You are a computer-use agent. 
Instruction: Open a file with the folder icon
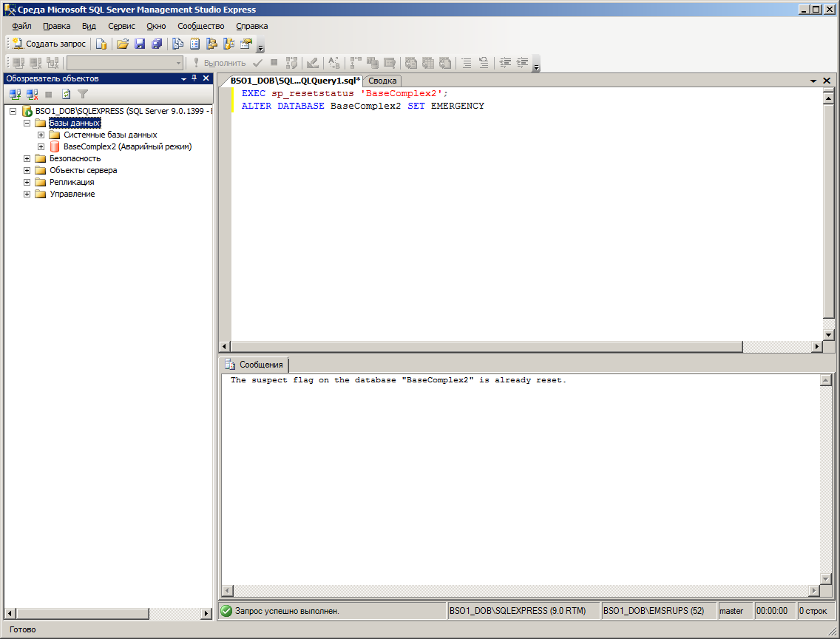123,44
